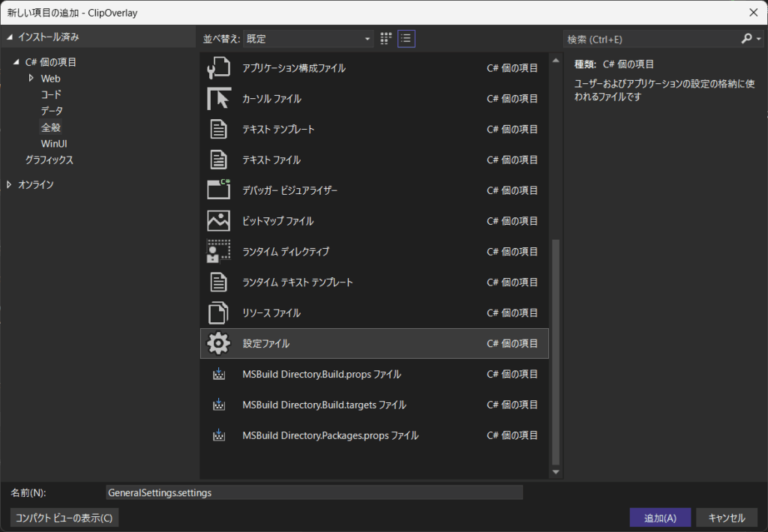Select MSBuild Directory.Build.props ファイル name
768x532 pixels.
321,374
